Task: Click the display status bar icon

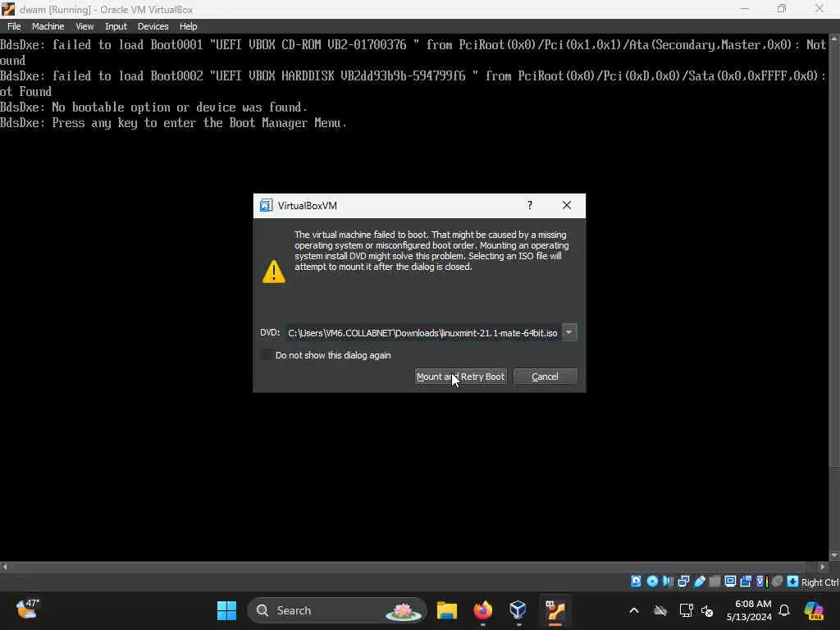Action: click(x=730, y=582)
